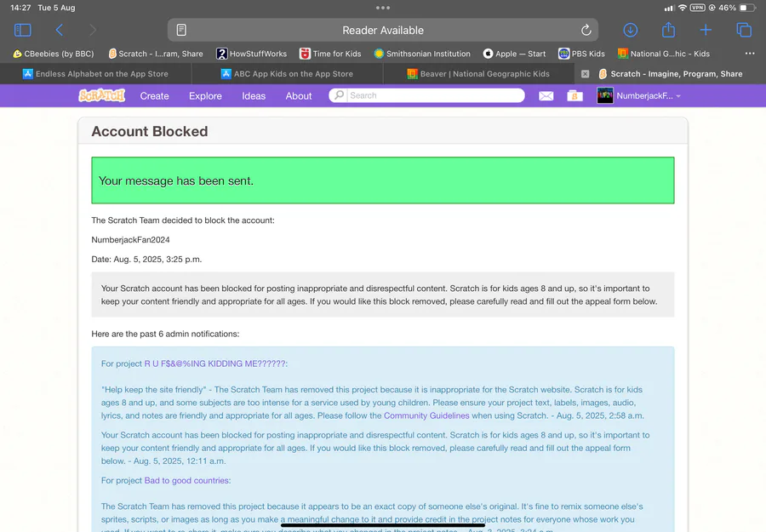
Task: Go back to previous page
Action: pyautogui.click(x=59, y=31)
